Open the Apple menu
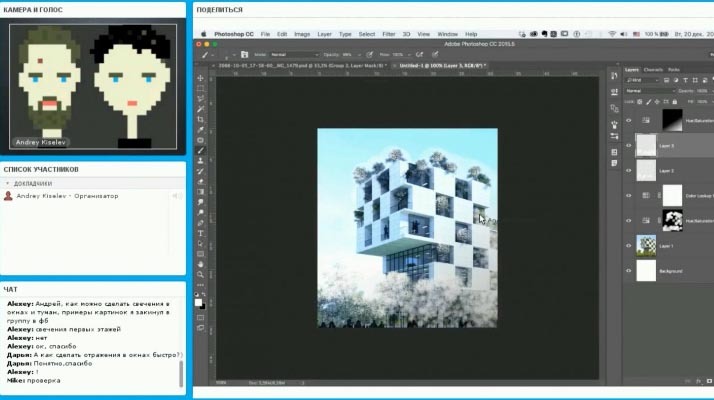This screenshot has width=714, height=400. pyautogui.click(x=204, y=34)
